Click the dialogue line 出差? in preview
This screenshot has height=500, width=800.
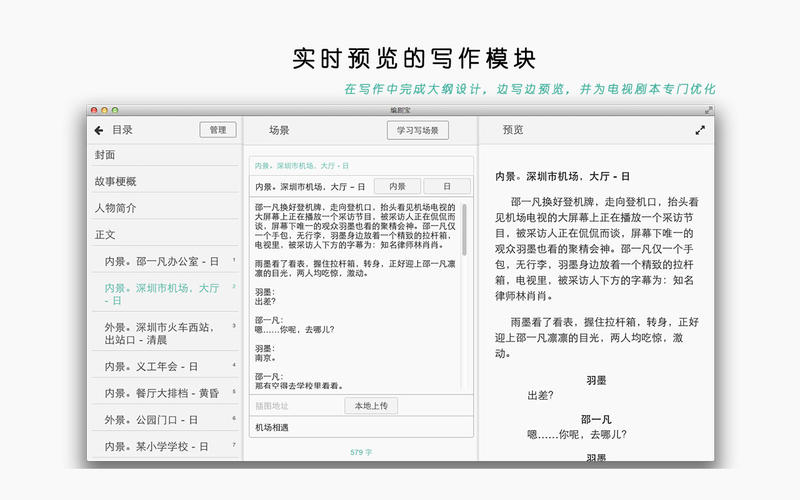pyautogui.click(x=540, y=395)
